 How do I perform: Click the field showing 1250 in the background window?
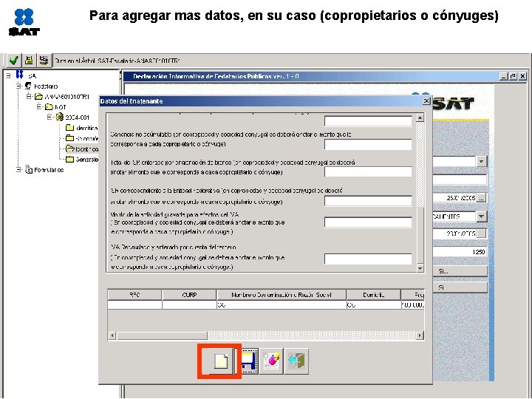[x=460, y=252]
